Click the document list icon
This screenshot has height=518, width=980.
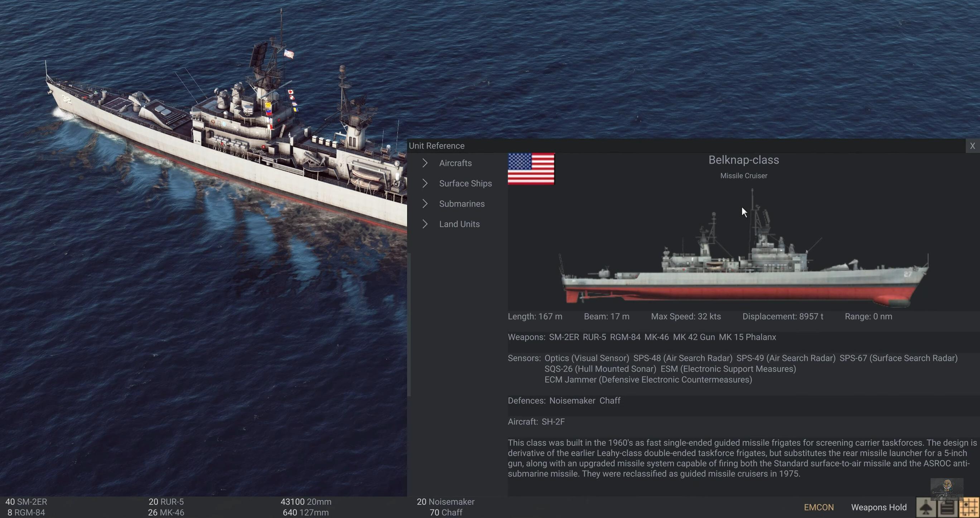pyautogui.click(x=947, y=508)
